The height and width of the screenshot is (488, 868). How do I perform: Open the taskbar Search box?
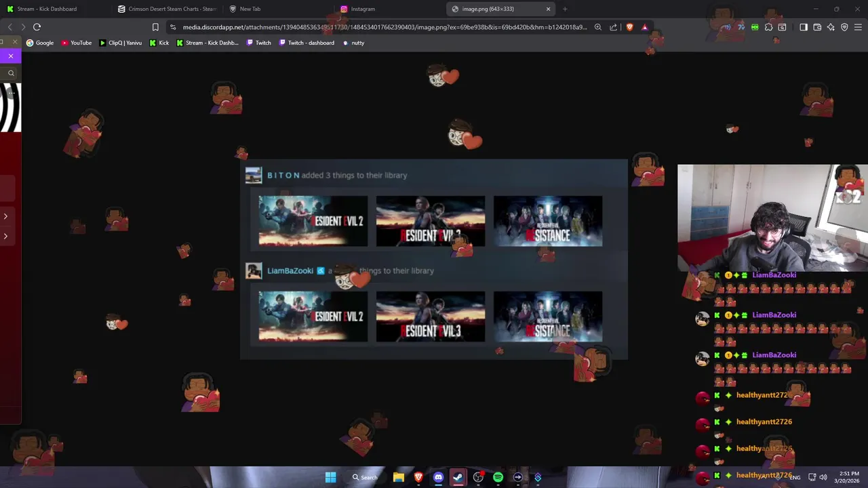click(x=365, y=477)
